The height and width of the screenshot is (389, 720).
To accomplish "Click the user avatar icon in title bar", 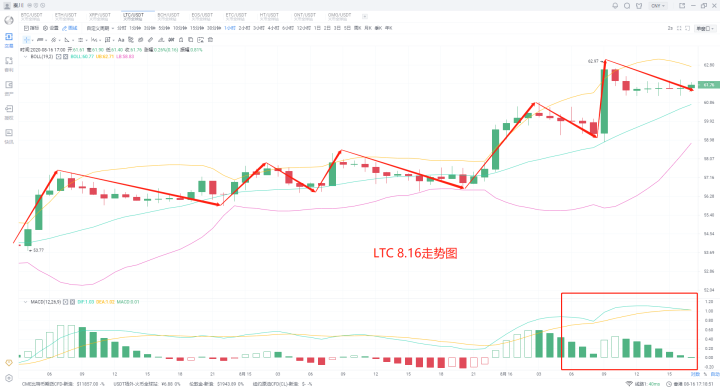I will pos(7,6).
